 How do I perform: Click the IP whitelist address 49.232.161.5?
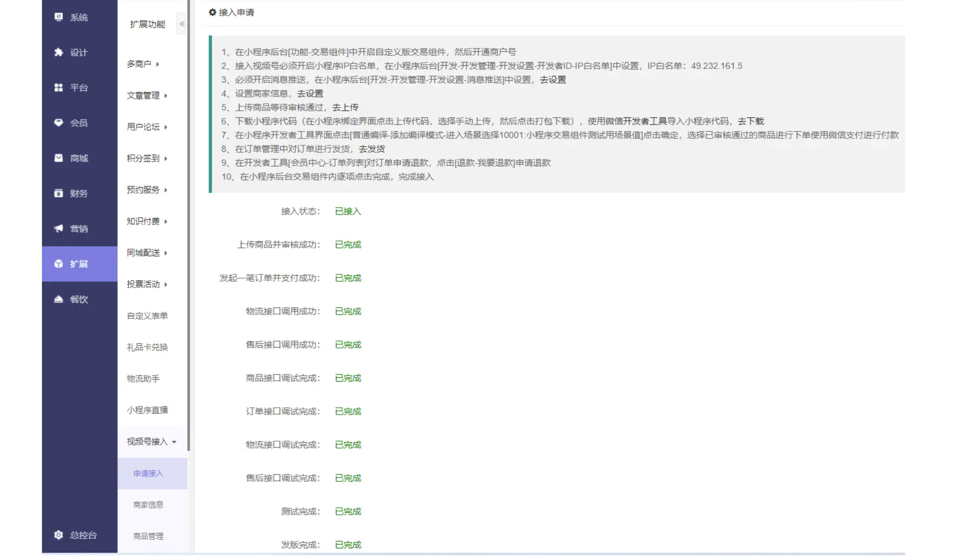pyautogui.click(x=716, y=66)
